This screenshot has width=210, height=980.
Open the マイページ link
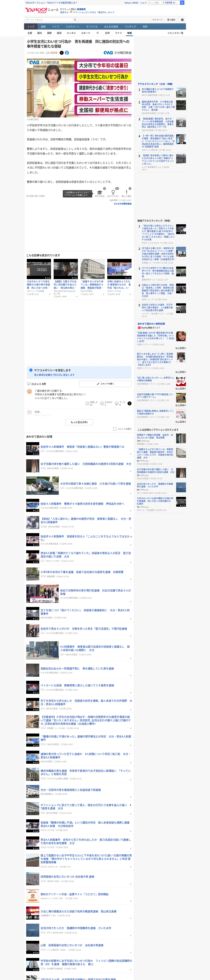pos(157,20)
